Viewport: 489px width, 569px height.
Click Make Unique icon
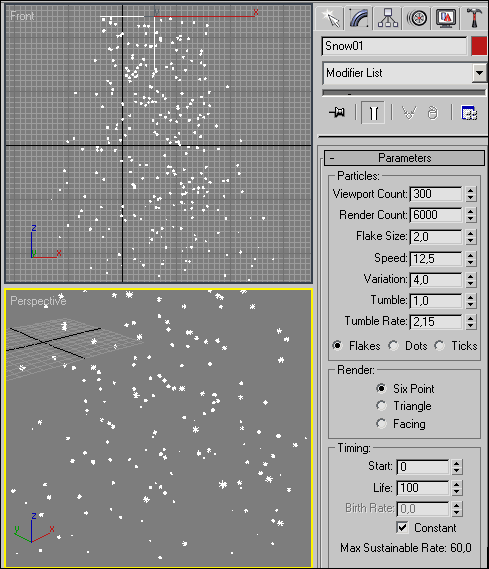click(x=409, y=113)
